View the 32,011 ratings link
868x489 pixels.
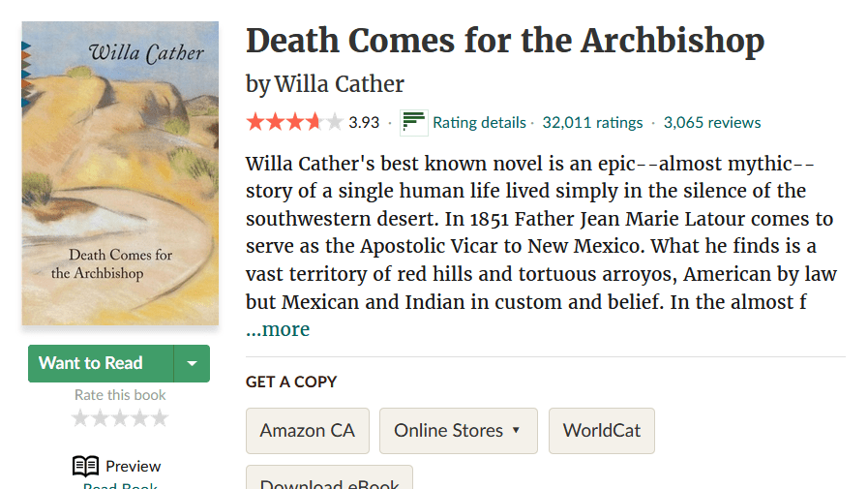[592, 123]
